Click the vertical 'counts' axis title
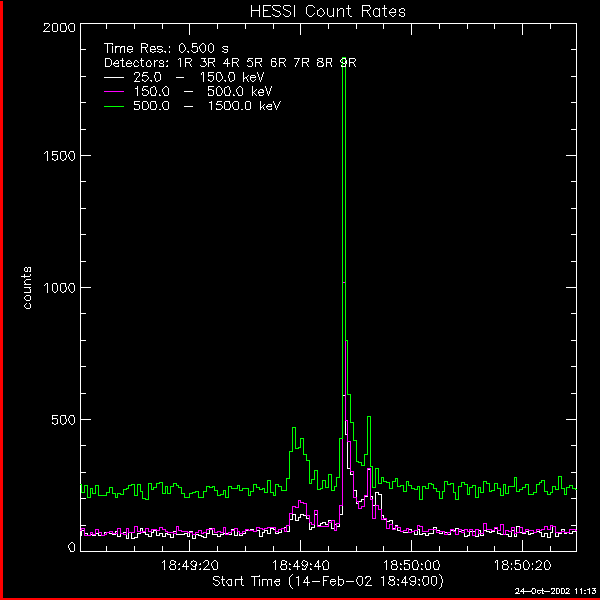 [27, 288]
